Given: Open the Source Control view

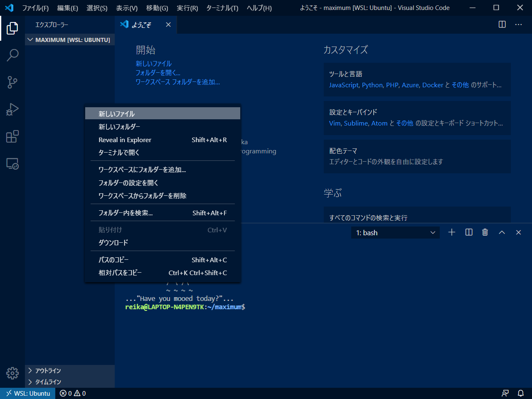Looking at the screenshot, I should [x=12, y=82].
